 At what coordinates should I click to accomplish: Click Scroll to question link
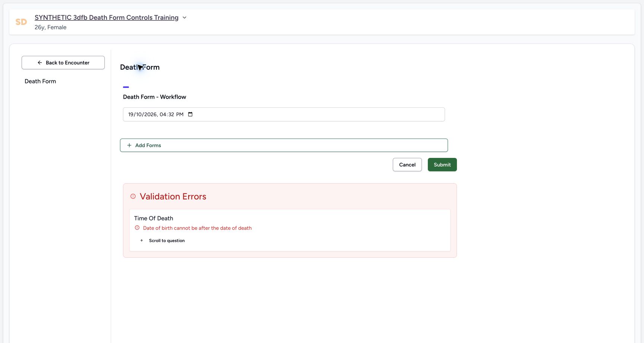(167, 241)
